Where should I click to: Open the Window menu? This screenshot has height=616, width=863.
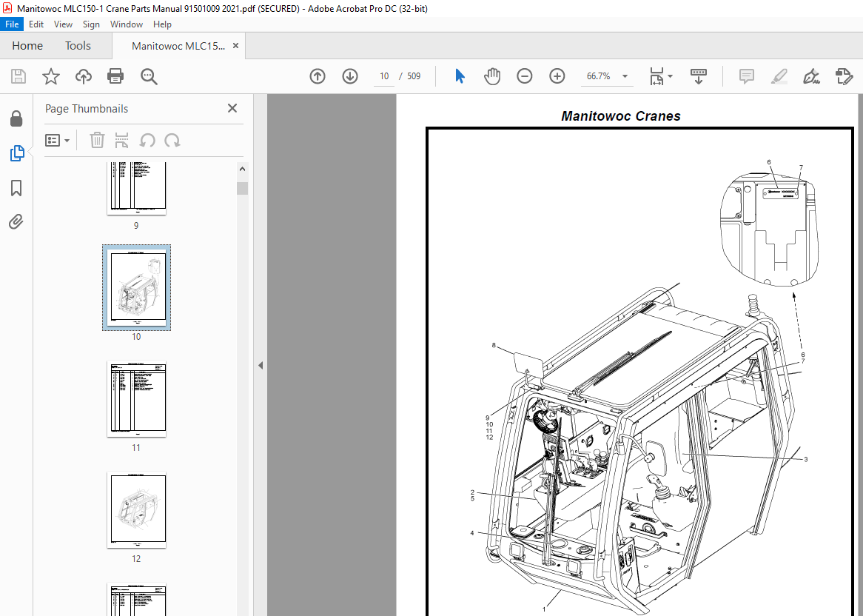point(126,24)
